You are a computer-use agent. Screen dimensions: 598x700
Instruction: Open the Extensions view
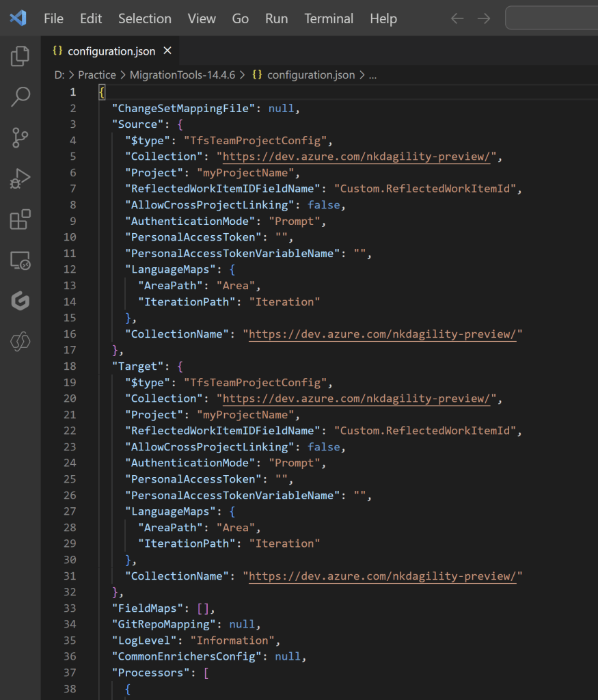tap(20, 219)
